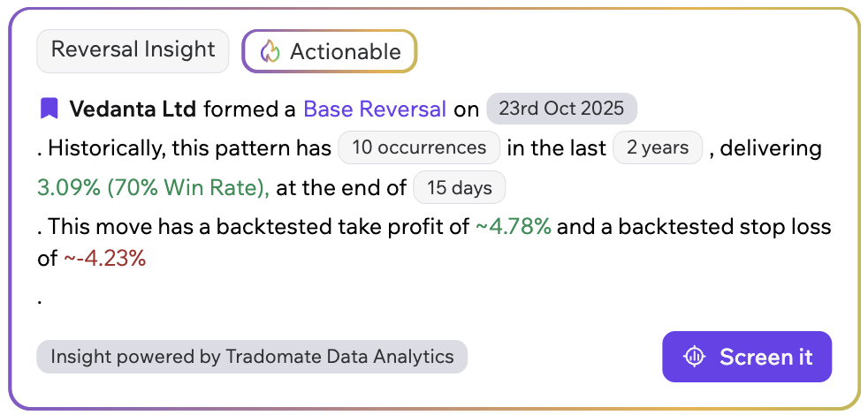This screenshot has height=415, width=868.
Task: Click the flame icon in Actionable badge
Action: tap(270, 51)
